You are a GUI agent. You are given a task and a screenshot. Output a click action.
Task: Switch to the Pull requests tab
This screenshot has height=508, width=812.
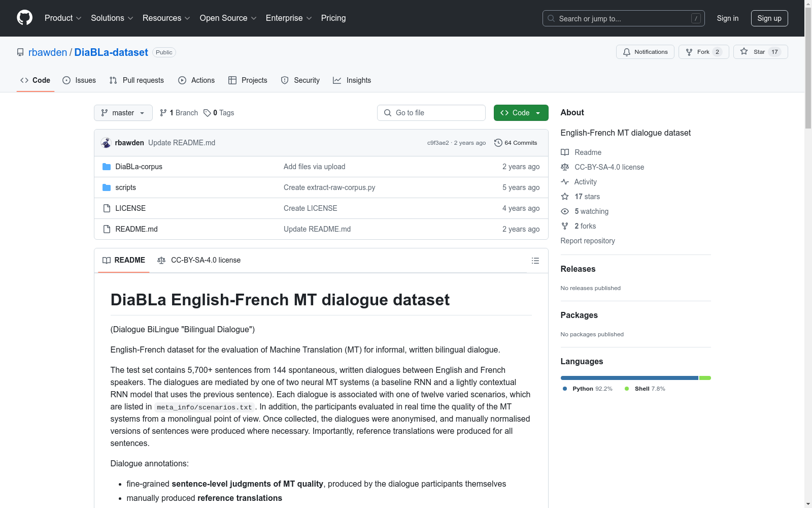click(x=137, y=80)
